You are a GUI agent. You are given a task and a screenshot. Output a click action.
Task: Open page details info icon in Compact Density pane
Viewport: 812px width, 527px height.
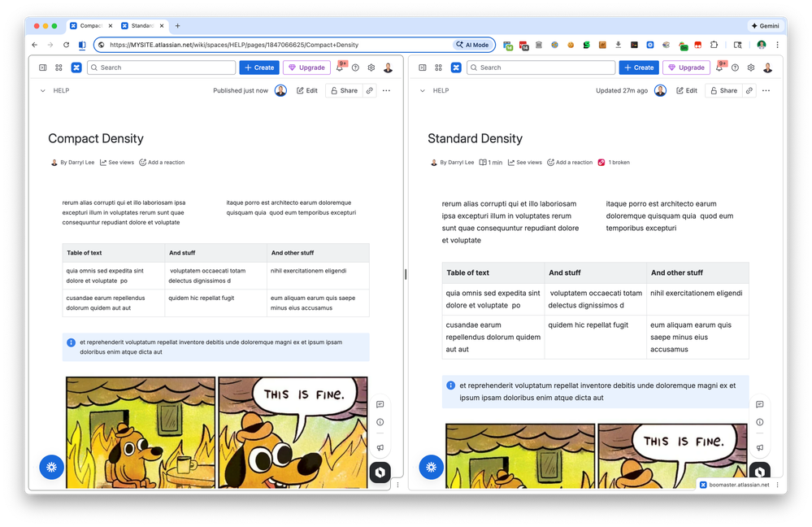tap(380, 422)
